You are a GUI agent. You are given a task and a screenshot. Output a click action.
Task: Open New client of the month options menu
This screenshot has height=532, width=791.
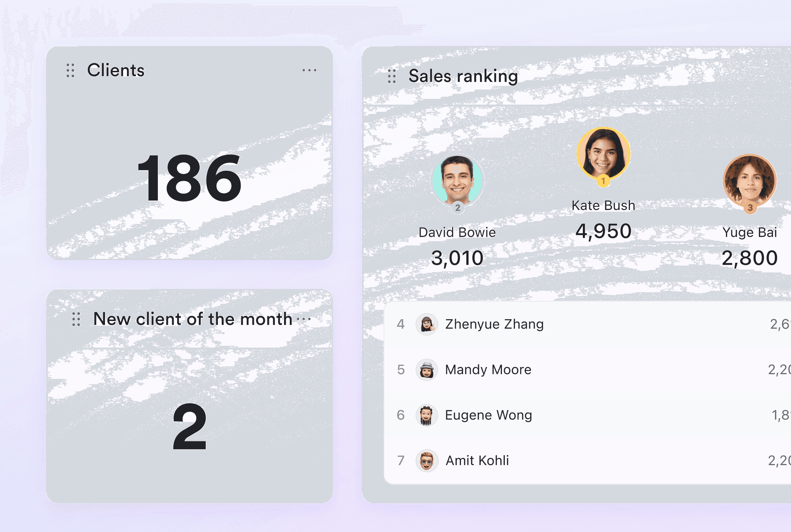(x=304, y=319)
